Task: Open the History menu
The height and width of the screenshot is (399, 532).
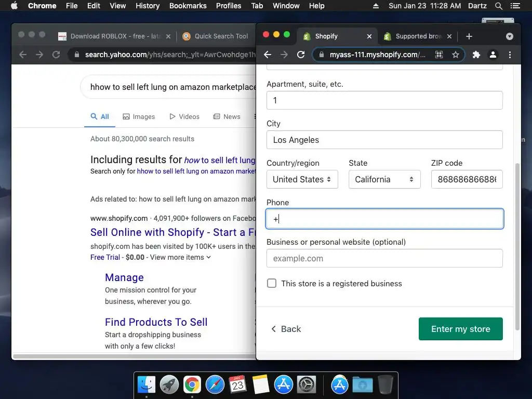Action: [x=147, y=6]
